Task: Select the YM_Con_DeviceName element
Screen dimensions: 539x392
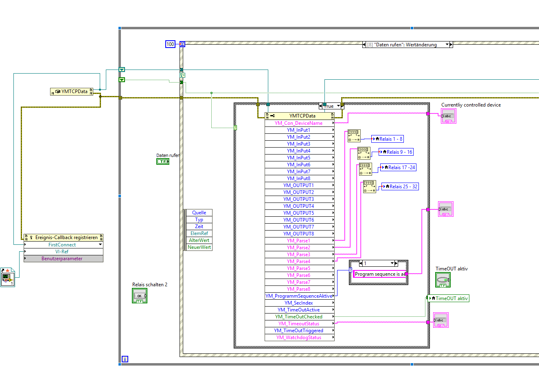Action: click(300, 123)
